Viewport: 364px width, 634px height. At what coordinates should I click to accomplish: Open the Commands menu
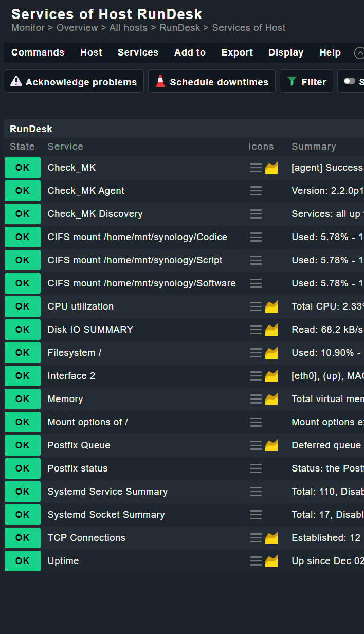[38, 52]
